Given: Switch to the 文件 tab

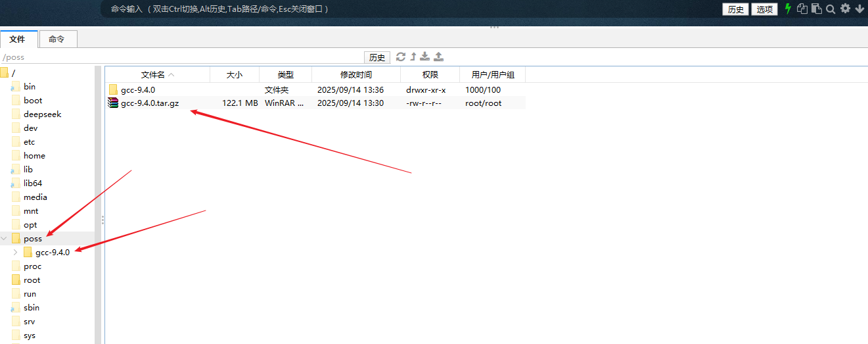Looking at the screenshot, I should point(18,39).
